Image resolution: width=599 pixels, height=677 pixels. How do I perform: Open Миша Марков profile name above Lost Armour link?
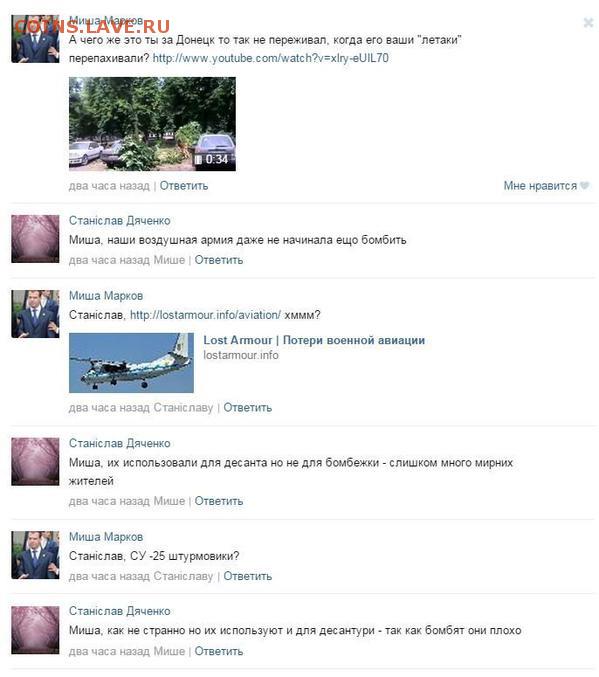(106, 296)
